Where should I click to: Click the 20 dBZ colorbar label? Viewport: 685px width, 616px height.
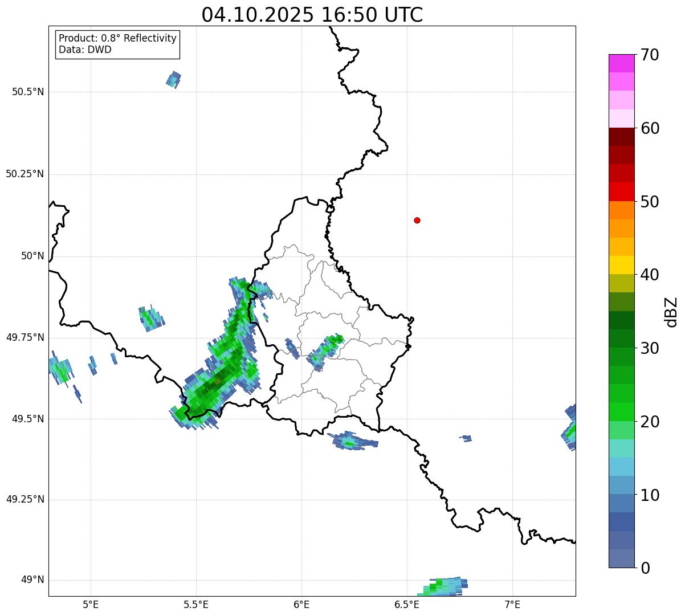click(x=650, y=422)
